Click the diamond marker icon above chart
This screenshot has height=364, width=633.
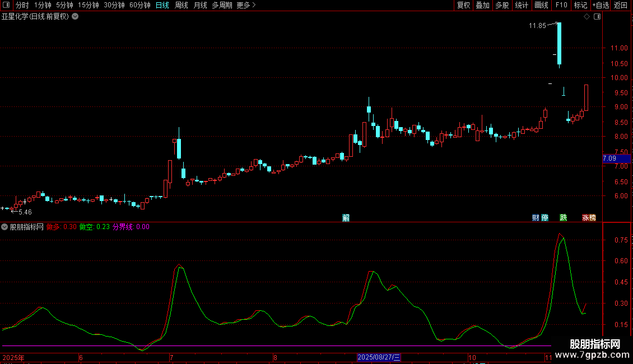[587, 17]
